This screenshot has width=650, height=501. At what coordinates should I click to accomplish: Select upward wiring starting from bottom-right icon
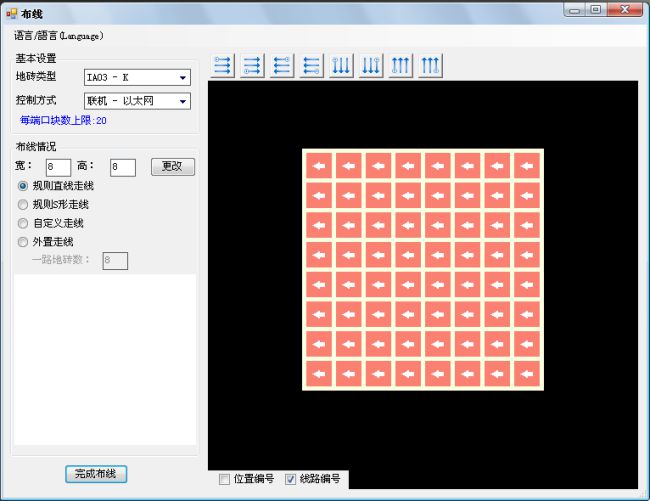430,66
